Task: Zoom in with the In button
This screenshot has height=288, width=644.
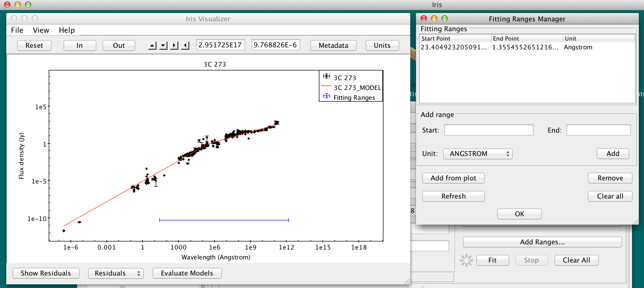Action: 80,45
